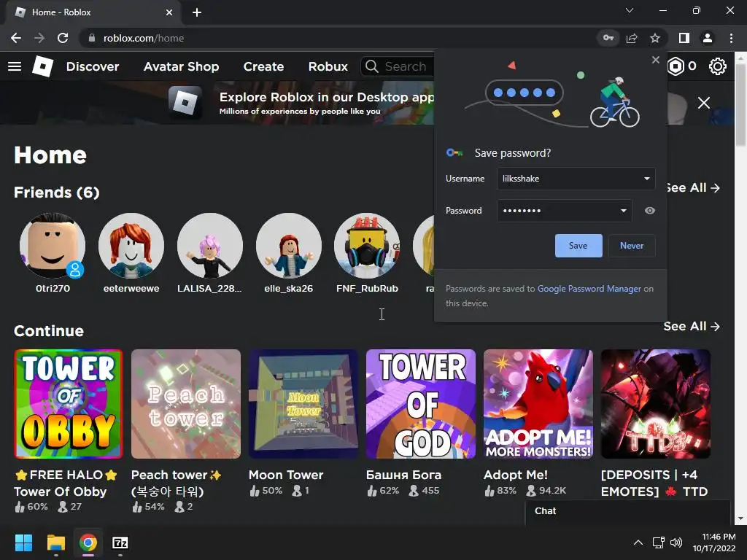
Task: Close the Desktop app banner
Action: pyautogui.click(x=704, y=103)
